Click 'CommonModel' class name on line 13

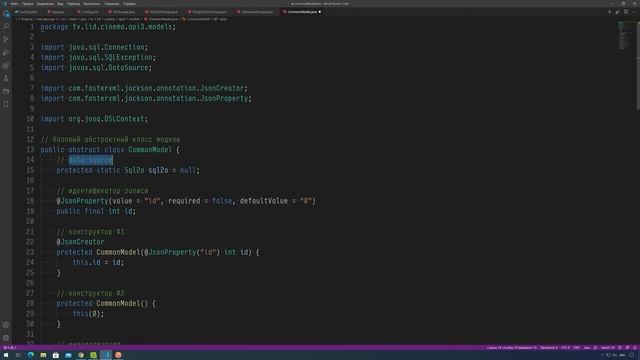150,150
